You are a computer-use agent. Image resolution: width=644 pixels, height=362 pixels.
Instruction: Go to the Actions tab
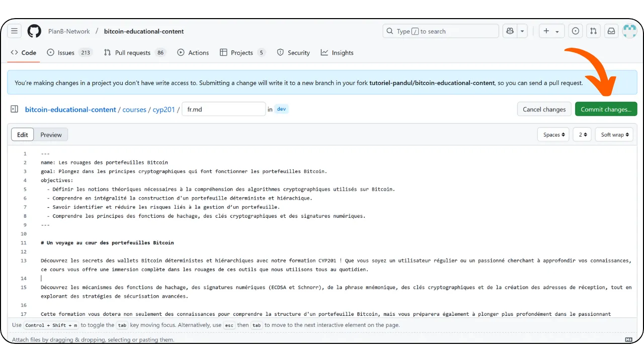pos(193,53)
